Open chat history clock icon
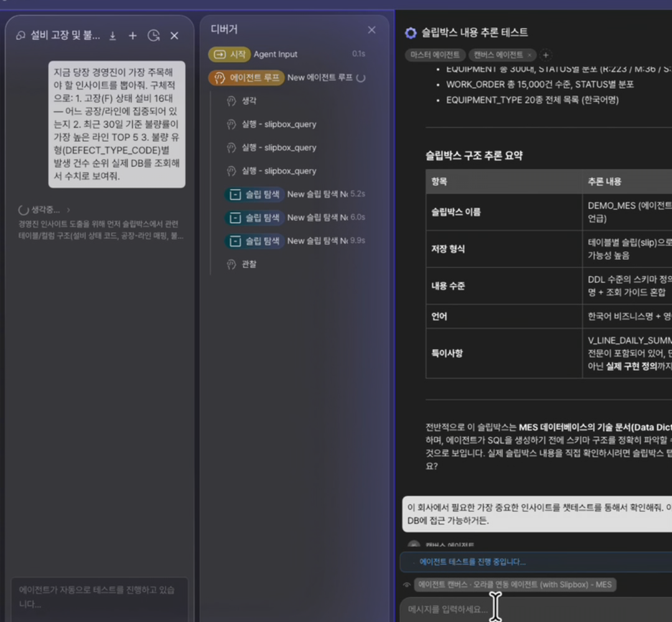Screen dimensions: 672x622 click(x=154, y=36)
